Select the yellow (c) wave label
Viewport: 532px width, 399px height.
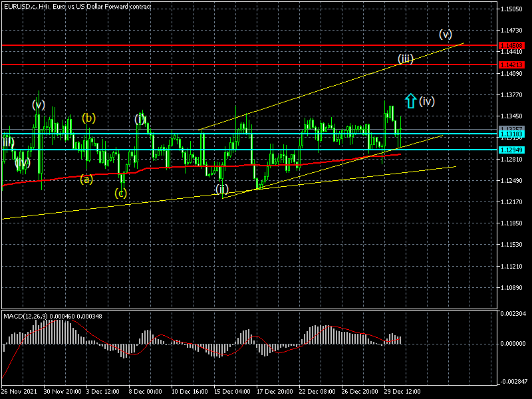pos(120,193)
